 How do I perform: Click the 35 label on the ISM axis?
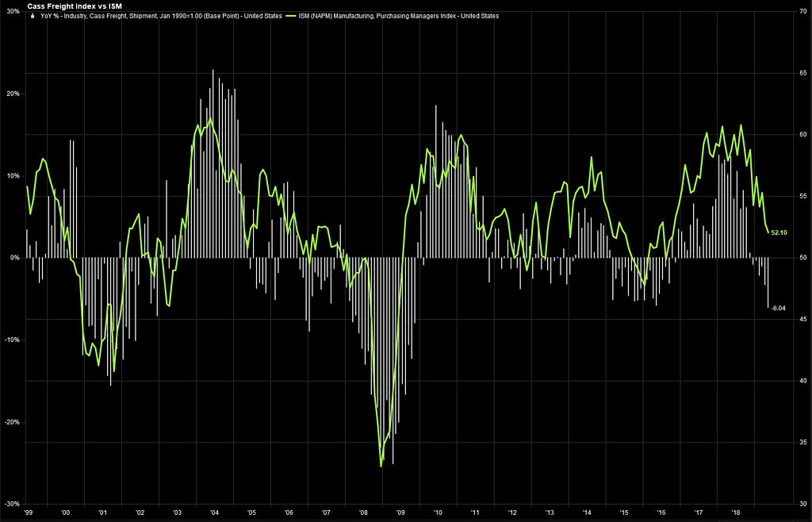point(802,442)
